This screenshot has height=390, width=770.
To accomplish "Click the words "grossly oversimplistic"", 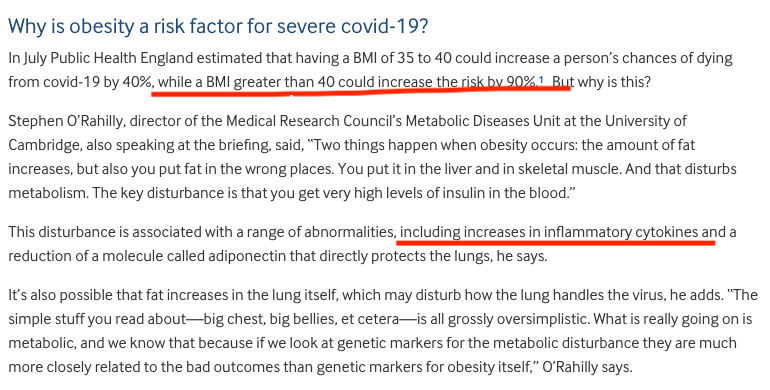I will point(518,319).
